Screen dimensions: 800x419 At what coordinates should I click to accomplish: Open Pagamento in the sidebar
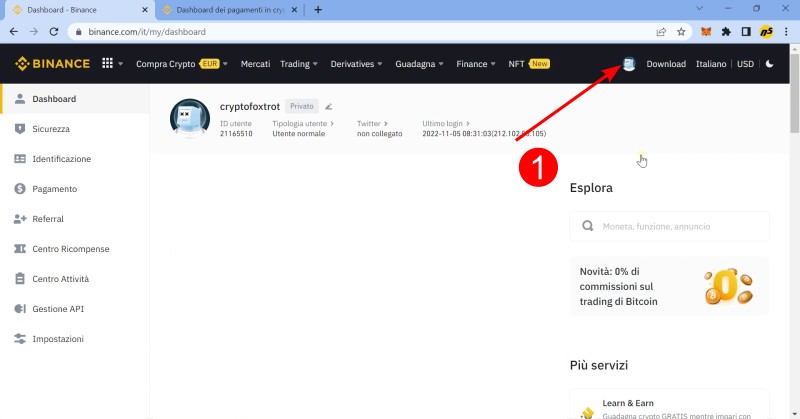coord(75,189)
